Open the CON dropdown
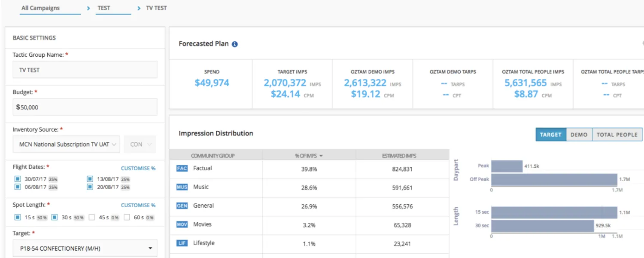 coord(140,144)
